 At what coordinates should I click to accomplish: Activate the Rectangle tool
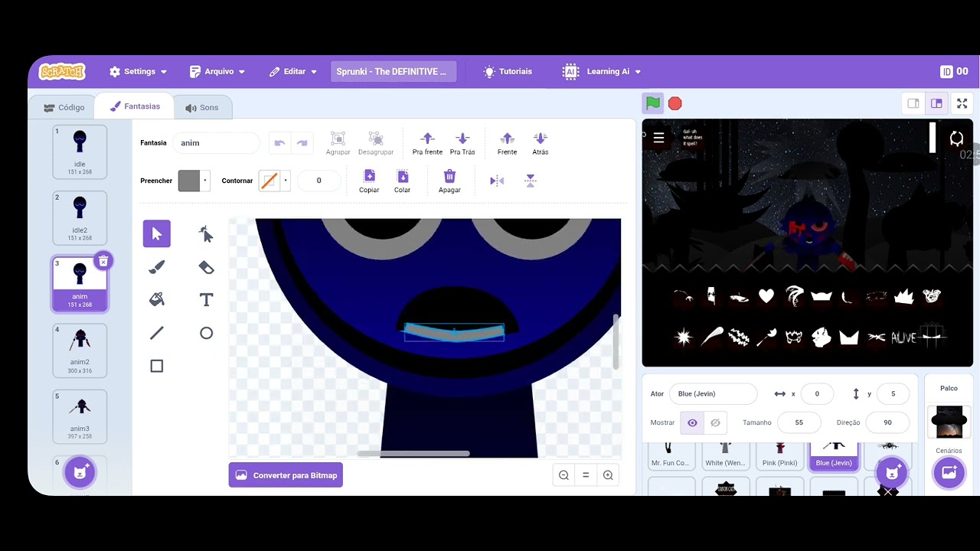(x=156, y=366)
